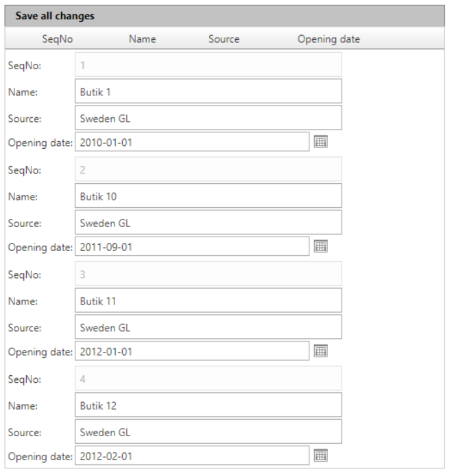This screenshot has width=454, height=476.
Task: Sort by Opening date column header
Action: (328, 39)
